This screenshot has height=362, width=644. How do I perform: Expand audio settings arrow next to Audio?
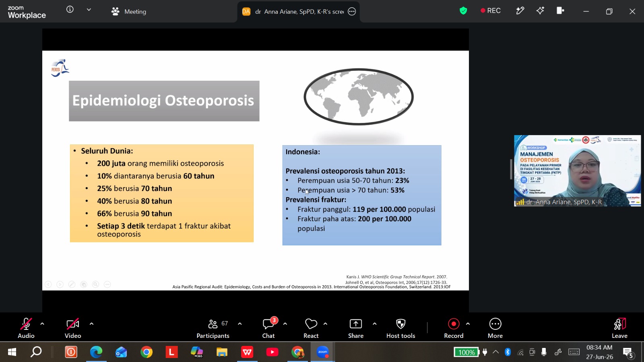pos(42,324)
